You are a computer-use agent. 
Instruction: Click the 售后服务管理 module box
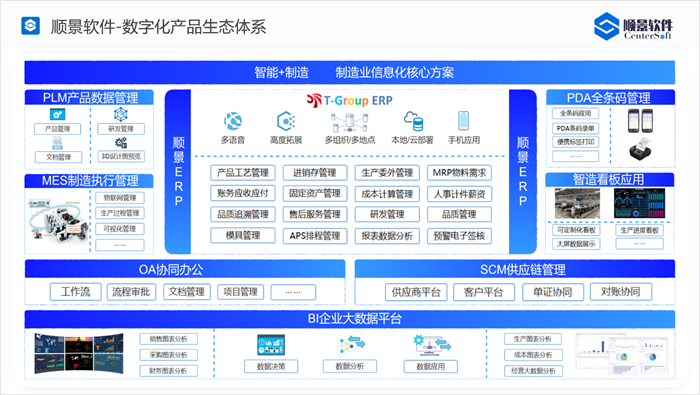coord(315,214)
